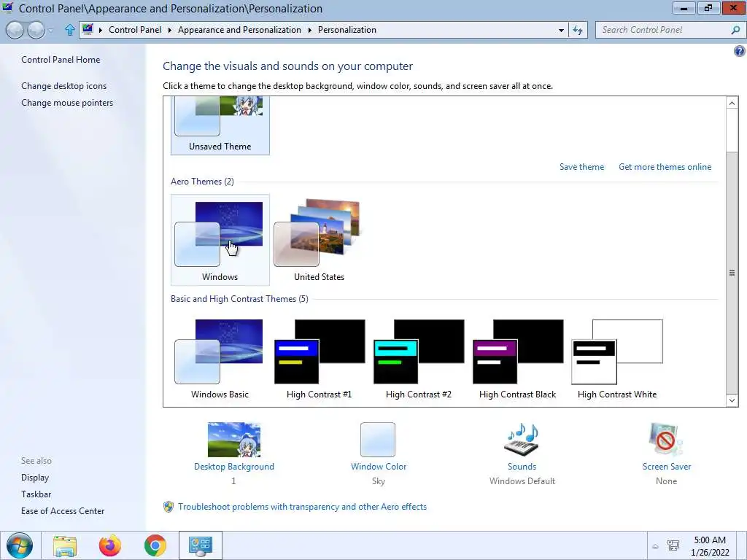Open Ease of Access Center
Screen dimensions: 747x560
pos(63,510)
